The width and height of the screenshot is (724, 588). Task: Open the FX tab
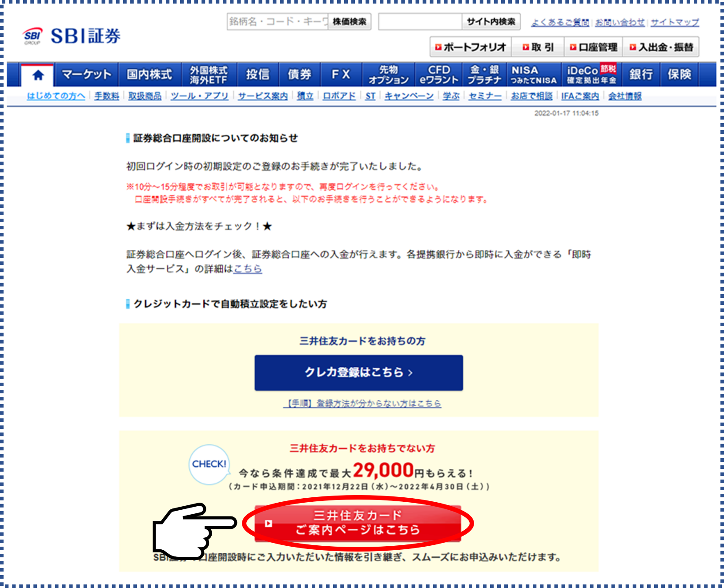point(341,75)
